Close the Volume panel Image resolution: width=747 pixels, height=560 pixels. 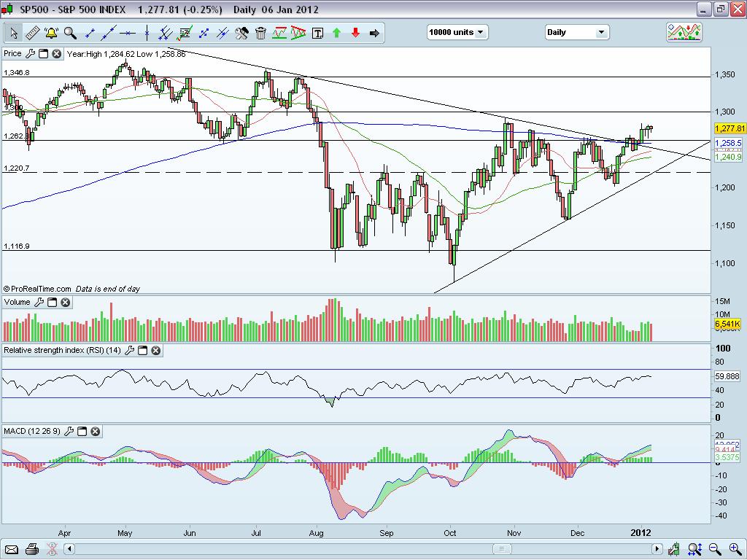click(65, 303)
